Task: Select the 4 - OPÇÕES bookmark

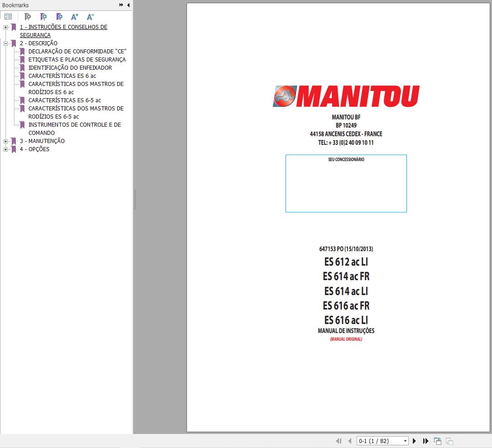Action: click(x=34, y=149)
